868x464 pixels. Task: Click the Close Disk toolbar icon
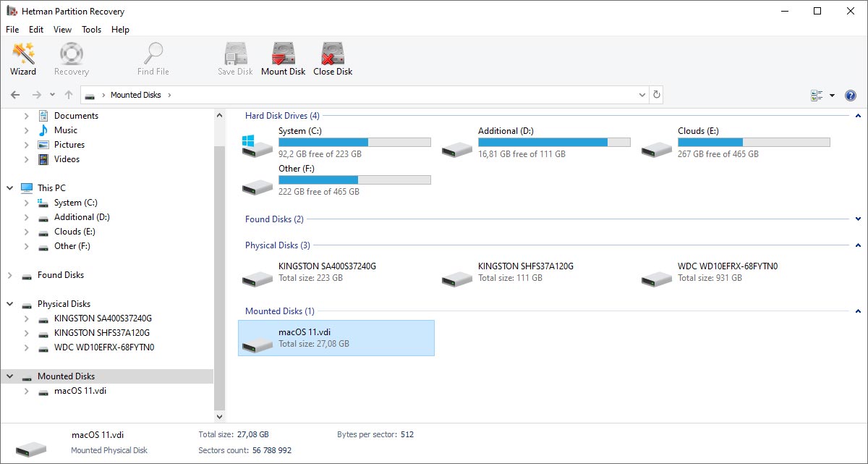pyautogui.click(x=333, y=59)
